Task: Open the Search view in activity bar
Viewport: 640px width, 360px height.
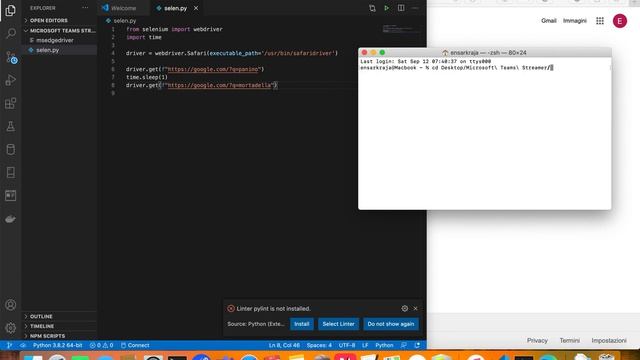Action: tap(11, 33)
